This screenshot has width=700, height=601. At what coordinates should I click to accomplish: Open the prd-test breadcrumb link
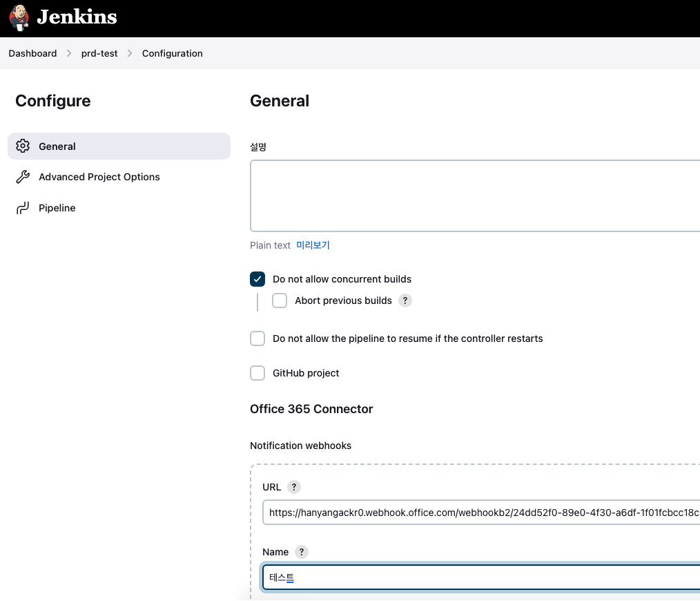click(99, 53)
